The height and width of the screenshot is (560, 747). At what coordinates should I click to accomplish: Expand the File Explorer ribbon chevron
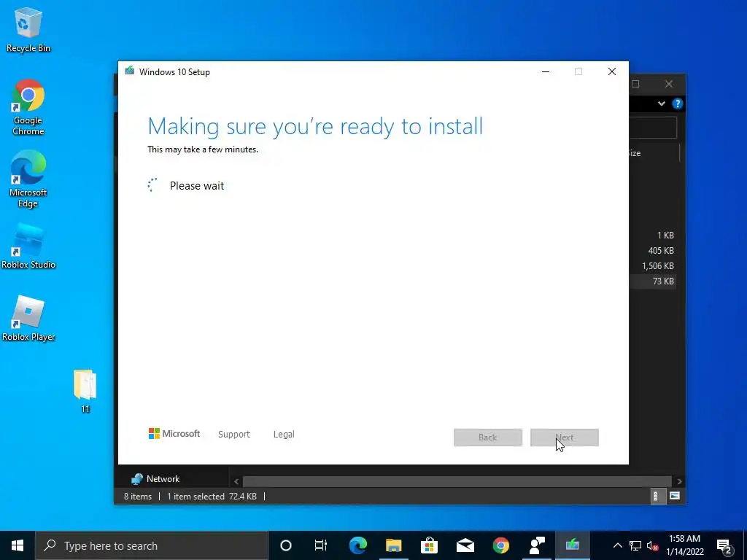(661, 104)
